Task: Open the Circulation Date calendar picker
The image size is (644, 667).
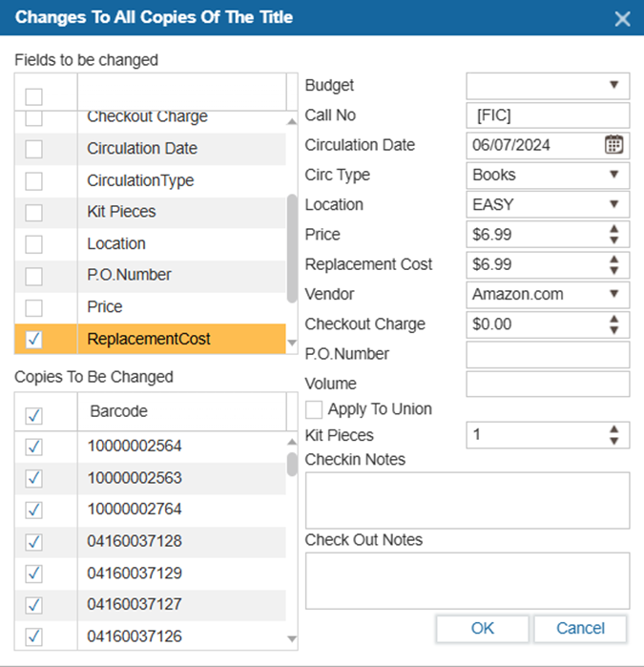Action: (613, 145)
